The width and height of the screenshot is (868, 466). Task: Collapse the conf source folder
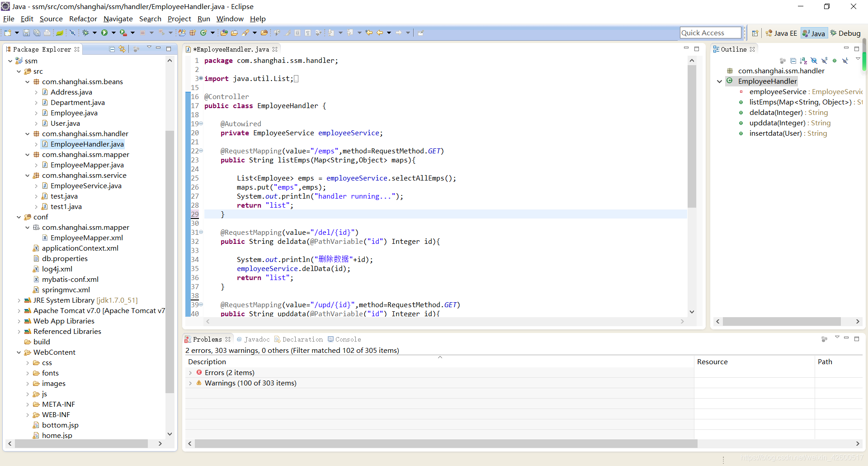click(19, 217)
